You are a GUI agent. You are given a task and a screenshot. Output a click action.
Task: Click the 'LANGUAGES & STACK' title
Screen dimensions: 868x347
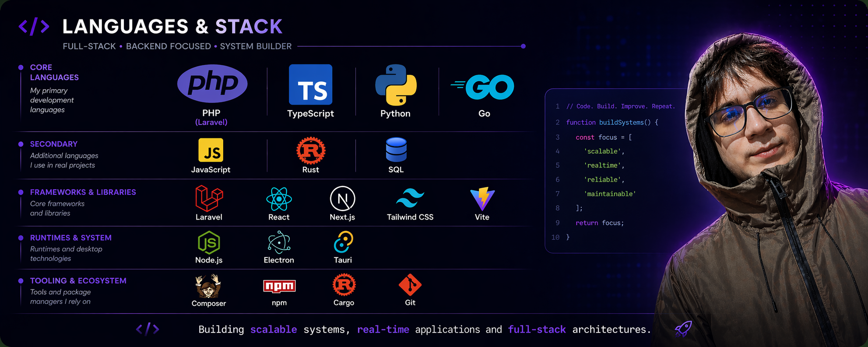(x=172, y=26)
